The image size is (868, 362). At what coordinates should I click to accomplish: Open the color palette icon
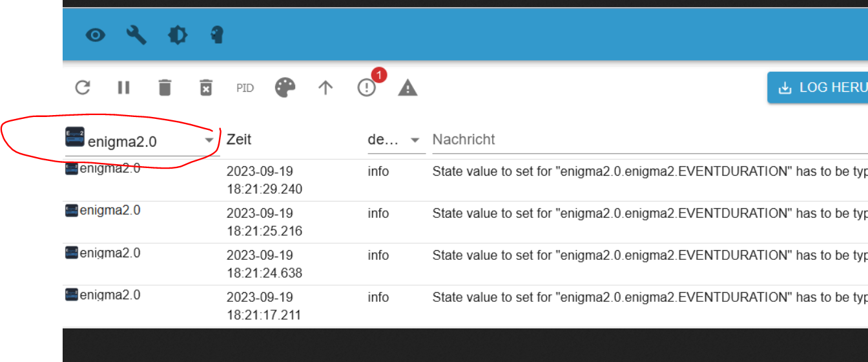click(285, 87)
